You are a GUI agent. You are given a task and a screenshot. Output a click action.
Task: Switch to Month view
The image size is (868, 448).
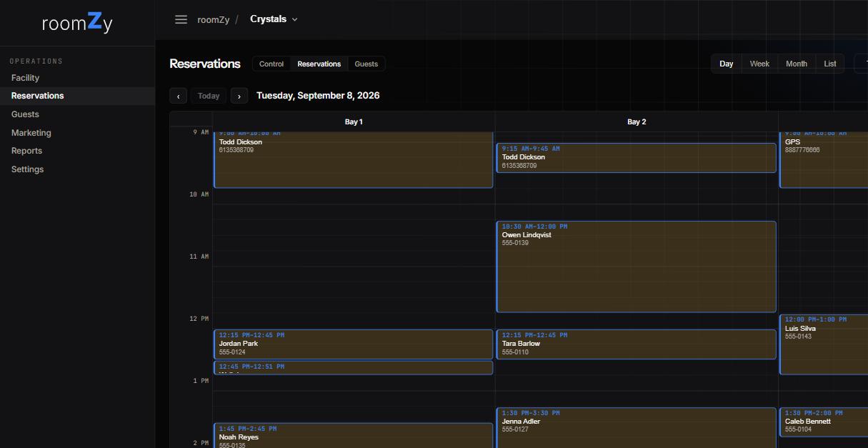click(797, 64)
